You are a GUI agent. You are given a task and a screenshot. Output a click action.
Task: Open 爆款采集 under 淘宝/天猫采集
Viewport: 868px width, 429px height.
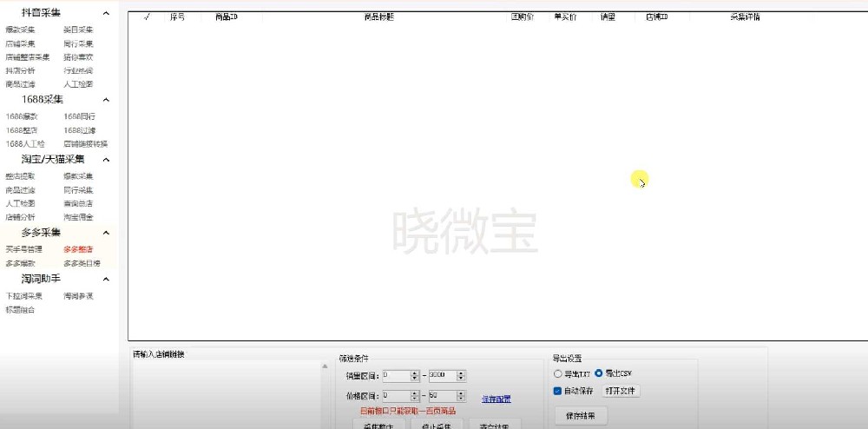coord(79,176)
